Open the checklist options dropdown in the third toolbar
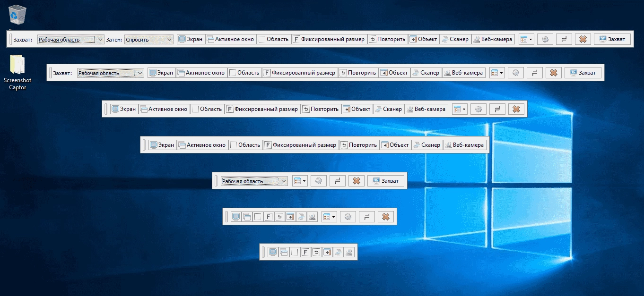 pyautogui.click(x=460, y=109)
